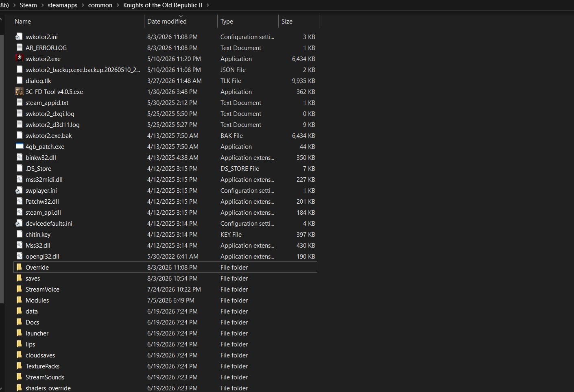Select the steam_api.dll file name
The image size is (574, 392).
coord(43,212)
